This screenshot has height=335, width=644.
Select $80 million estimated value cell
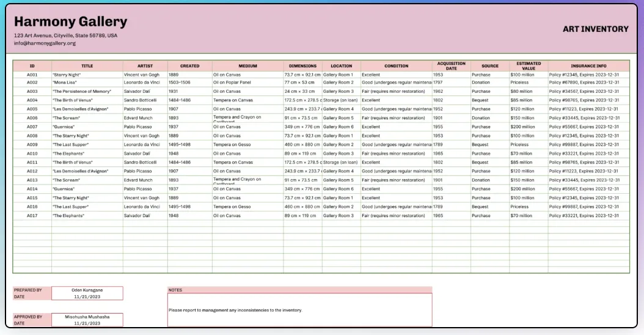pos(529,91)
